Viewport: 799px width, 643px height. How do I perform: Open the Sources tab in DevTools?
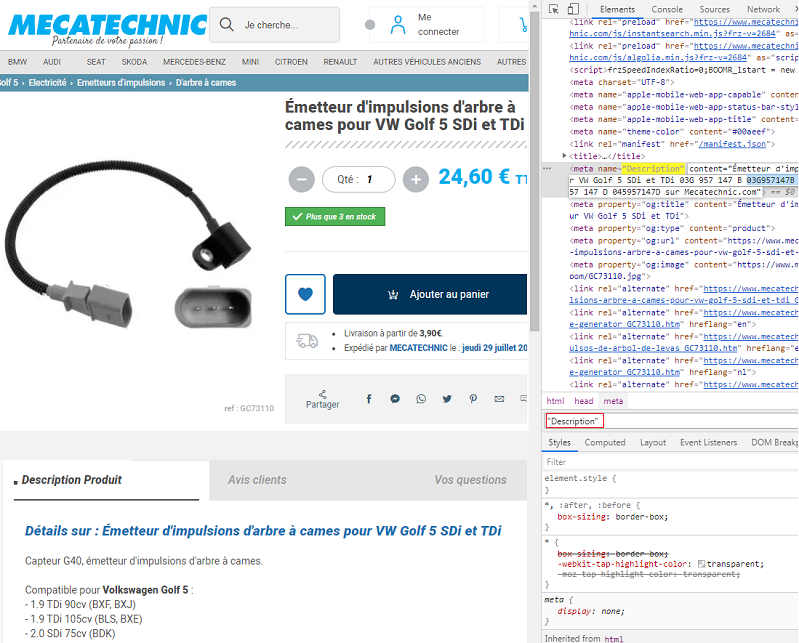(x=714, y=9)
